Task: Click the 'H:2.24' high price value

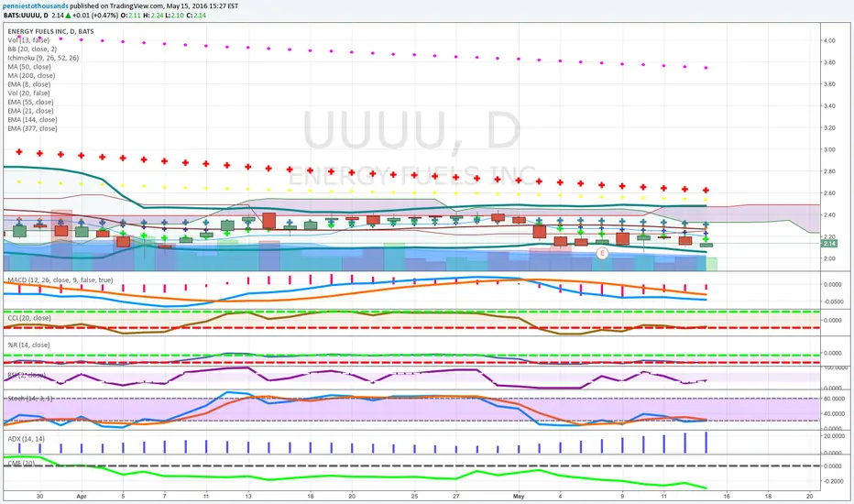Action: coord(153,16)
